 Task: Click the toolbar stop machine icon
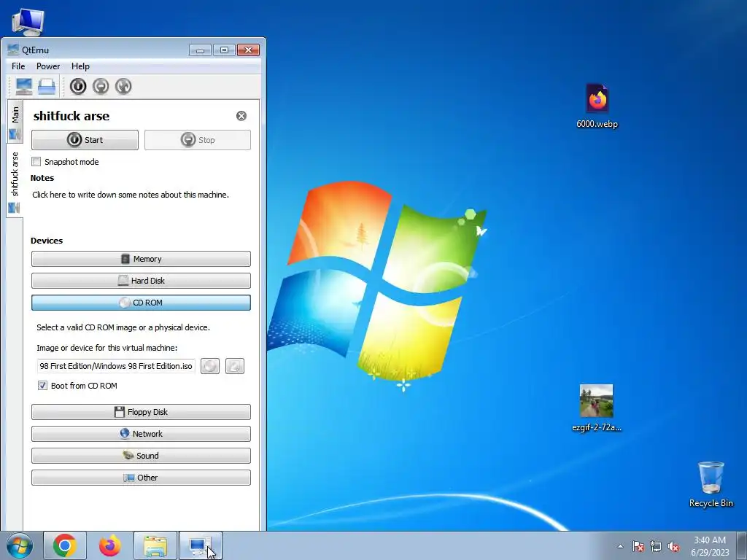pos(101,86)
